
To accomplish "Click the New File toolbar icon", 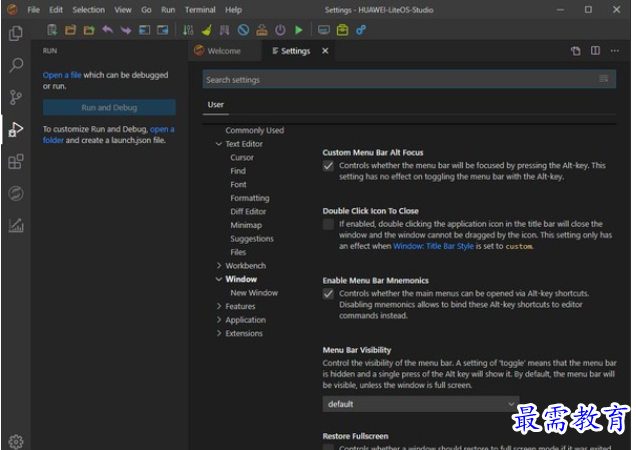I will [x=52, y=30].
